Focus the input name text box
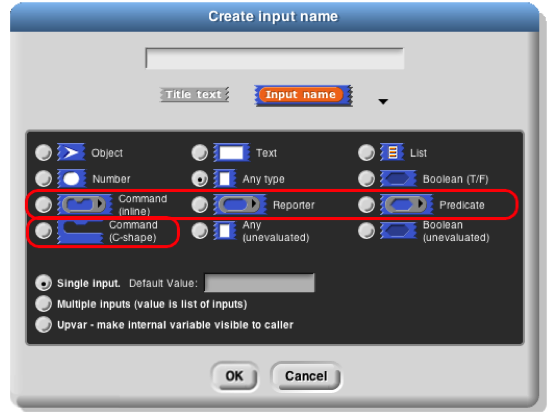This screenshot has height=414, width=549. coord(274,58)
